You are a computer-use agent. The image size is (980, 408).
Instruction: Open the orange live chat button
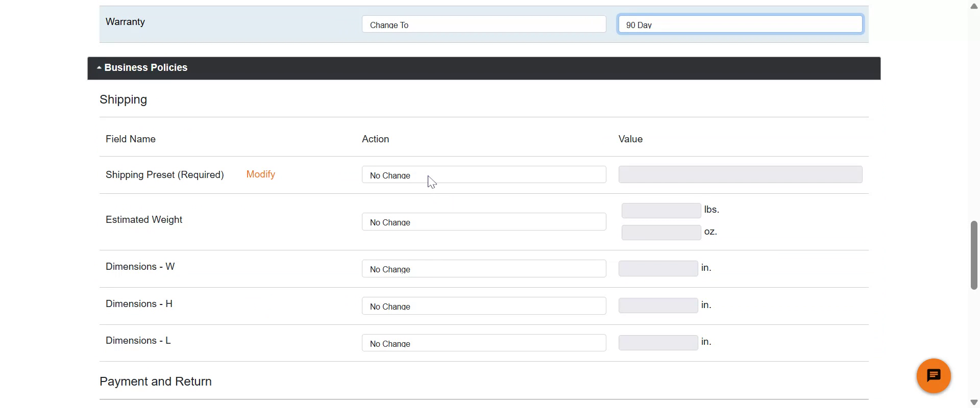(933, 376)
